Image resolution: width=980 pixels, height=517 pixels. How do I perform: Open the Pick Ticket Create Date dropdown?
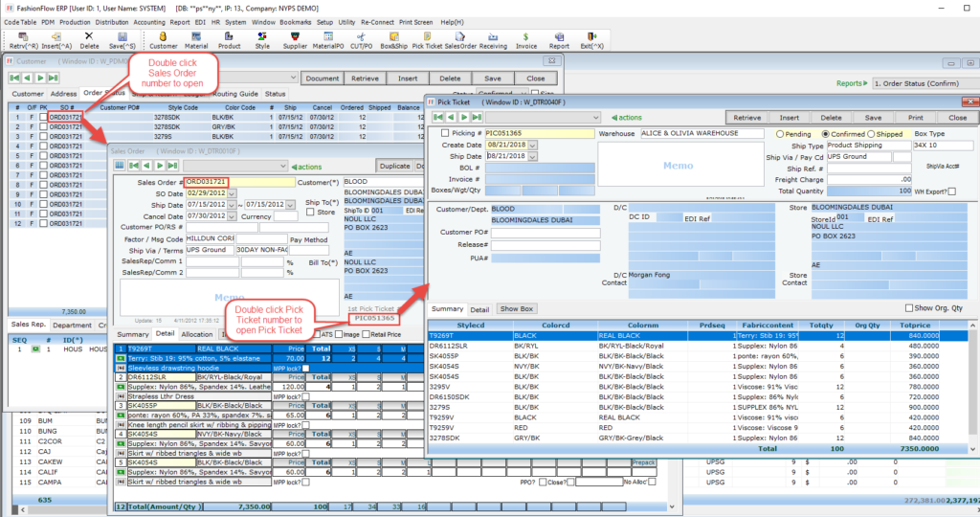click(x=533, y=145)
